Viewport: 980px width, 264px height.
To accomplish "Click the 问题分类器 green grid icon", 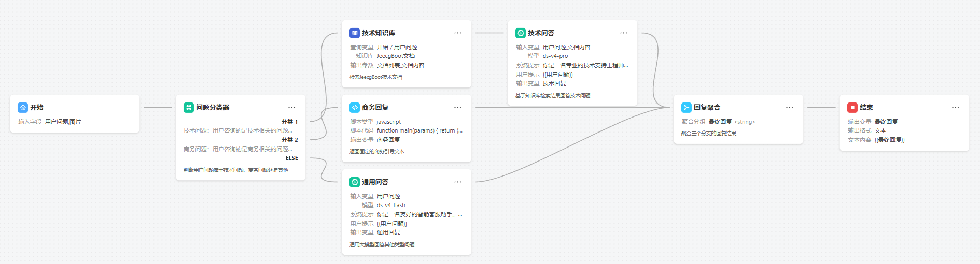I will [189, 107].
